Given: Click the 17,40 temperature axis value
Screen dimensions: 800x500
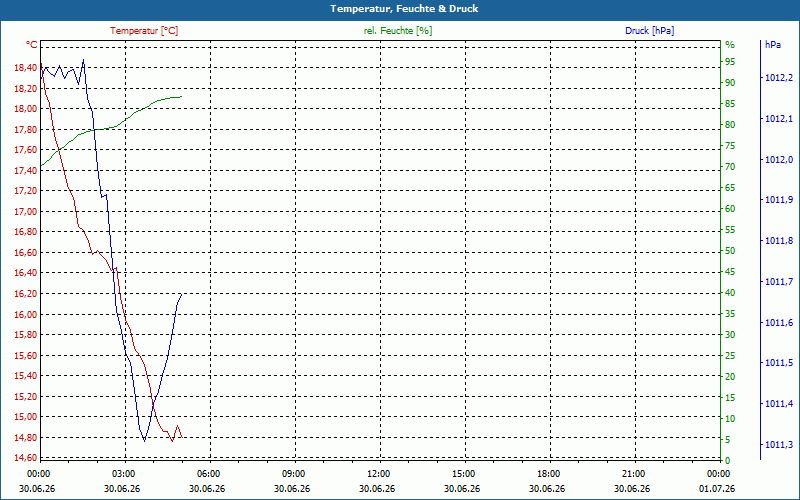Looking at the screenshot, I should 26,170.
